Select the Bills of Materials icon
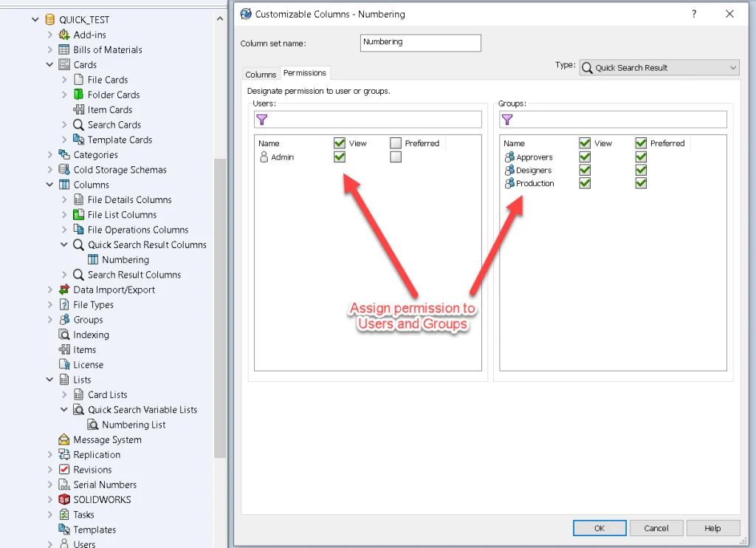Image resolution: width=756 pixels, height=548 pixels. [64, 49]
